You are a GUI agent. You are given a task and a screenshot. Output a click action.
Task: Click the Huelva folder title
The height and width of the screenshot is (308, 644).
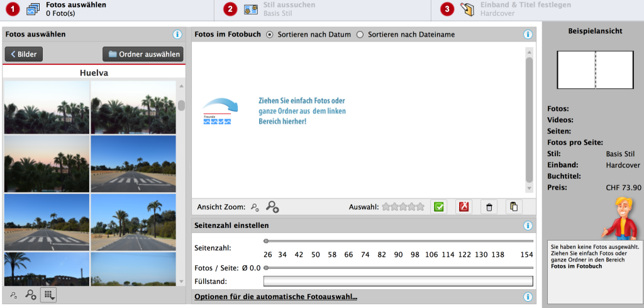point(94,73)
